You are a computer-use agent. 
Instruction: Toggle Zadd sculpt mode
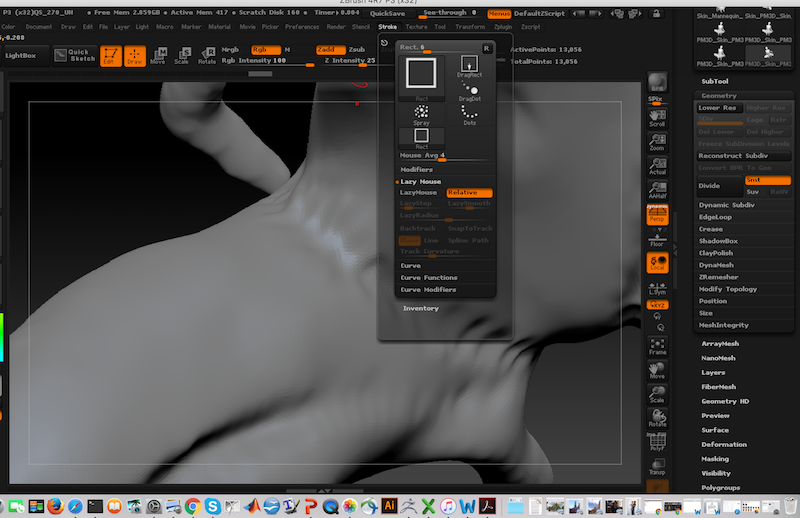click(x=330, y=50)
